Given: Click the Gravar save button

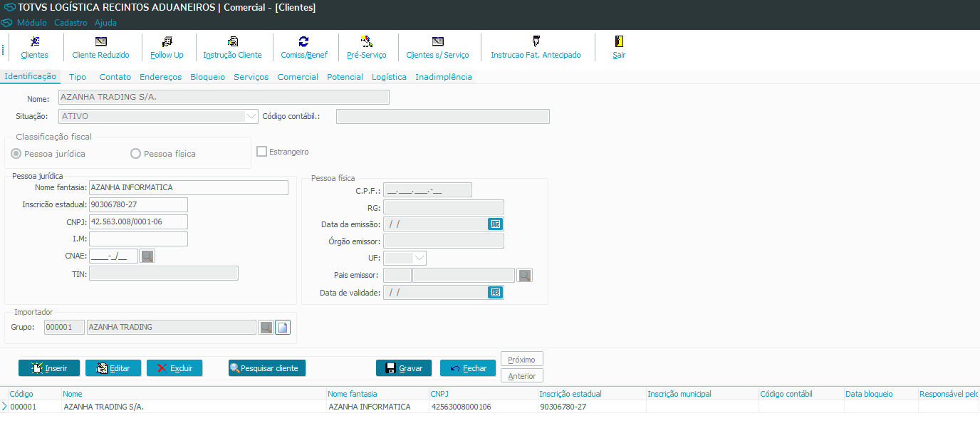Looking at the screenshot, I should (x=404, y=368).
